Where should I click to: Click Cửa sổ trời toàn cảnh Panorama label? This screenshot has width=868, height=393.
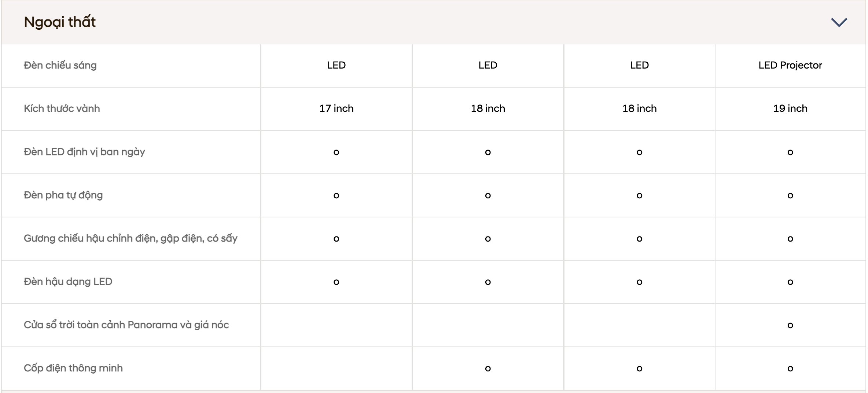point(126,325)
